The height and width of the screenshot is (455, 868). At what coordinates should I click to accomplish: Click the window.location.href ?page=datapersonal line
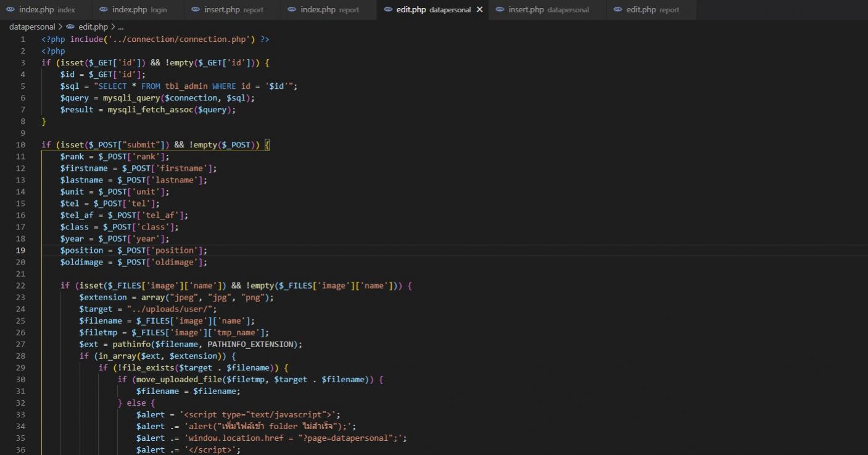tap(271, 438)
